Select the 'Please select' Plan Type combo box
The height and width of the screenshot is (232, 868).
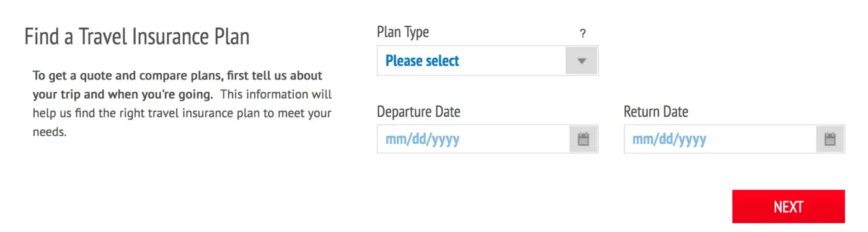pyautogui.click(x=487, y=61)
